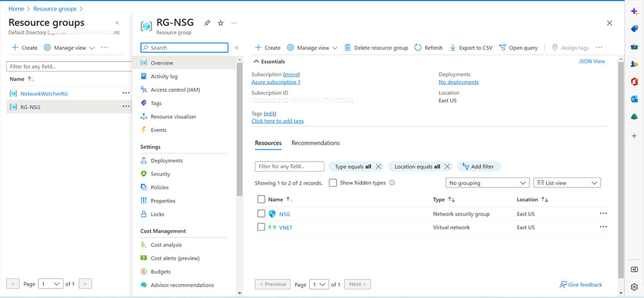The height and width of the screenshot is (298, 644).
Task: Open JSON View link
Action: [x=591, y=61]
